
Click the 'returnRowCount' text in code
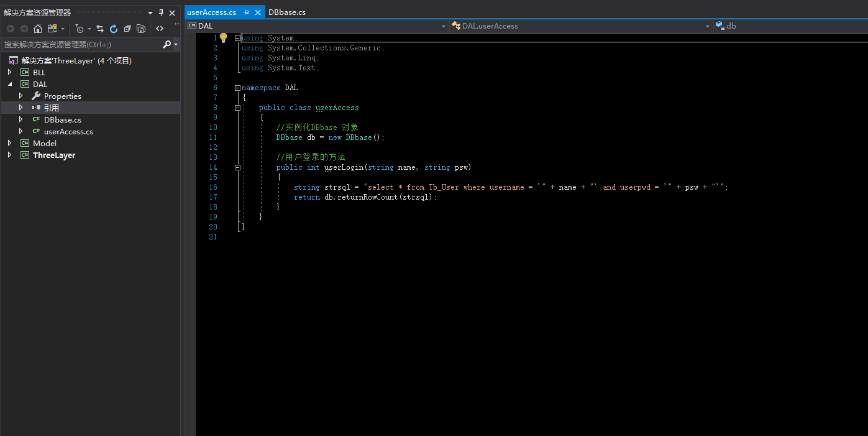tap(368, 197)
